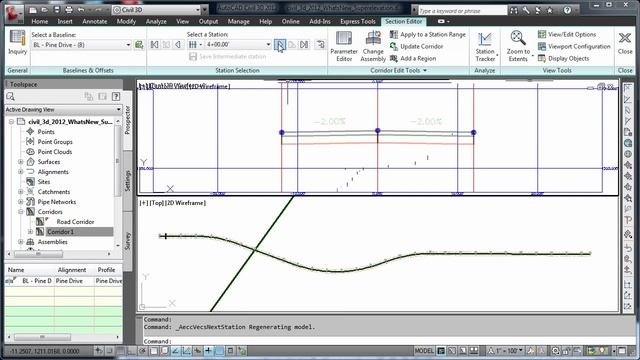Open the Express Tools tab
Image resolution: width=640 pixels, height=360 pixels.
[358, 21]
